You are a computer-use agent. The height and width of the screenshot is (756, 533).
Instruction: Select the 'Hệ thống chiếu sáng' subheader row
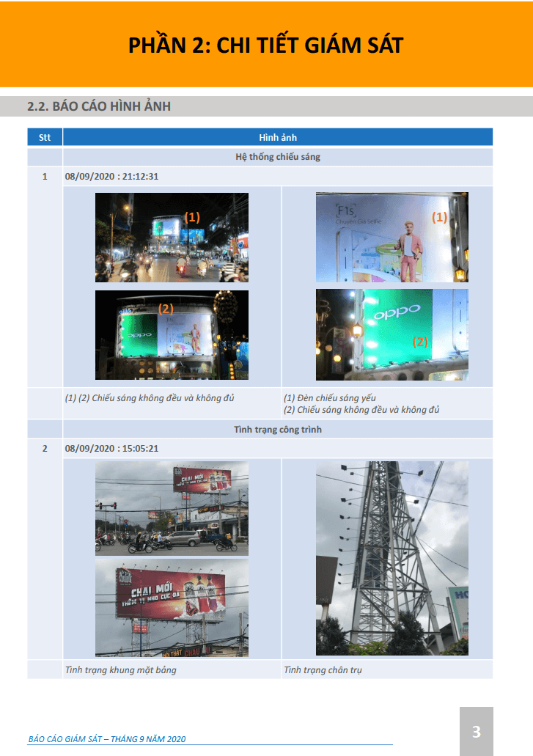(x=277, y=157)
